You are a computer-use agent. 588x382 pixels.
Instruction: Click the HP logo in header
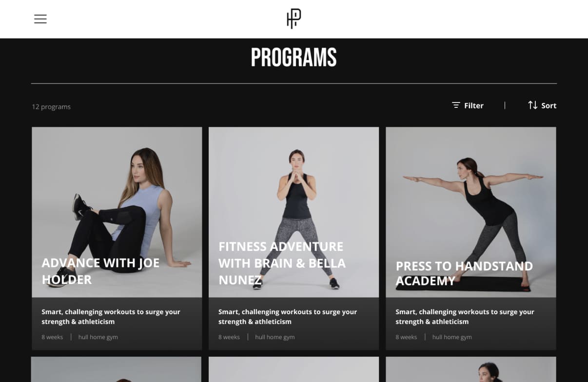[x=294, y=19]
